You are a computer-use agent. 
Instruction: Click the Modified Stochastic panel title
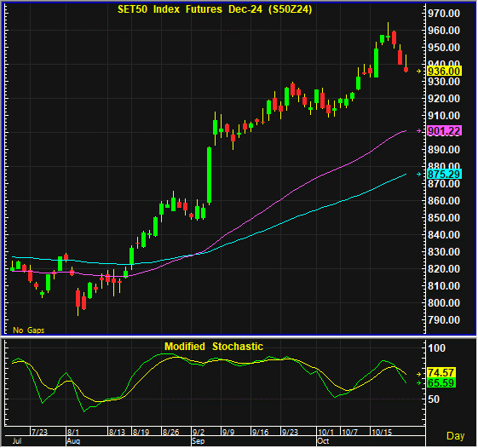click(x=214, y=347)
